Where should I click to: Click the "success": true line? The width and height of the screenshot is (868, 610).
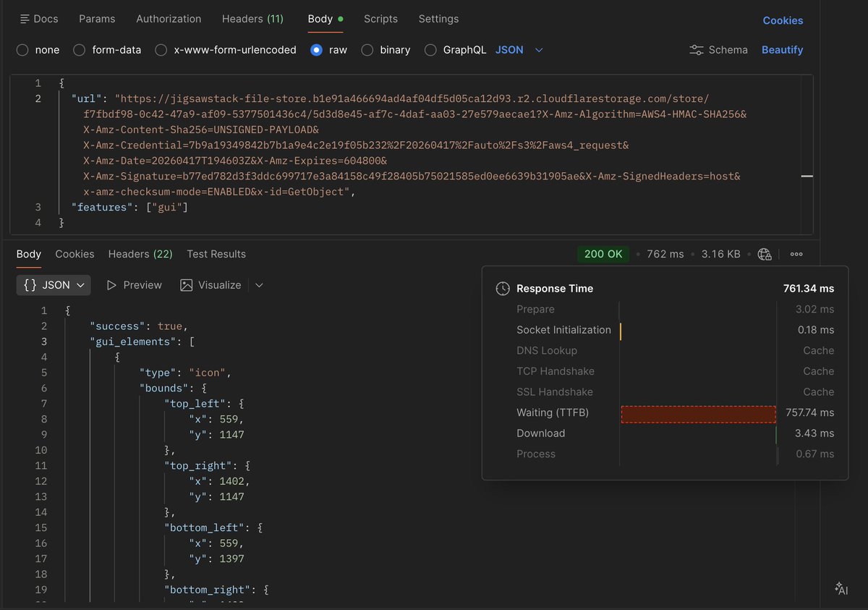point(139,326)
